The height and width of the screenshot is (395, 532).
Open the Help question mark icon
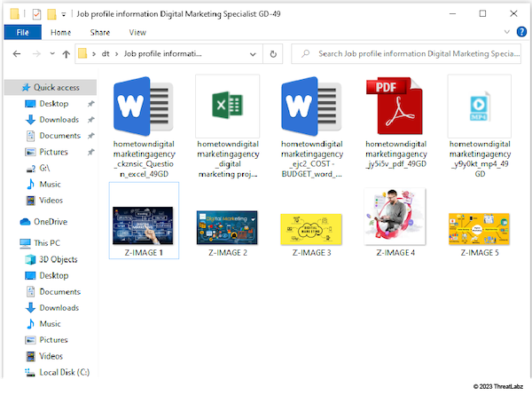[522, 32]
